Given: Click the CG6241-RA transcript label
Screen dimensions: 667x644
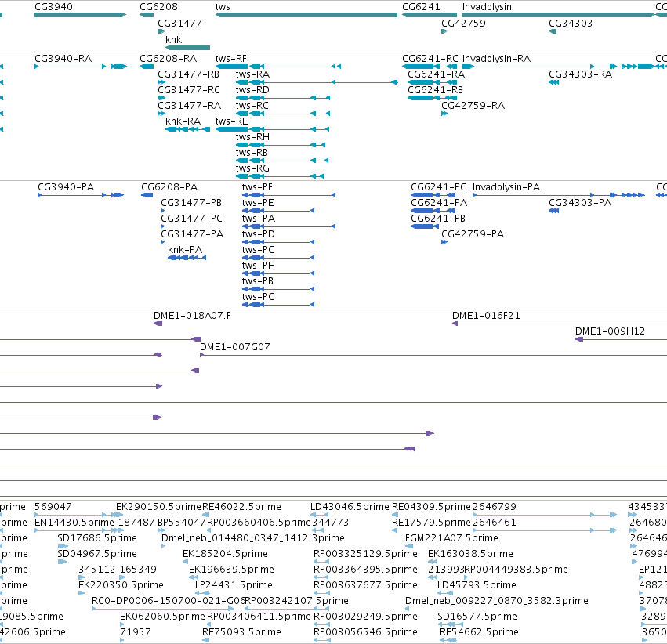Looking at the screenshot, I should pos(436,74).
